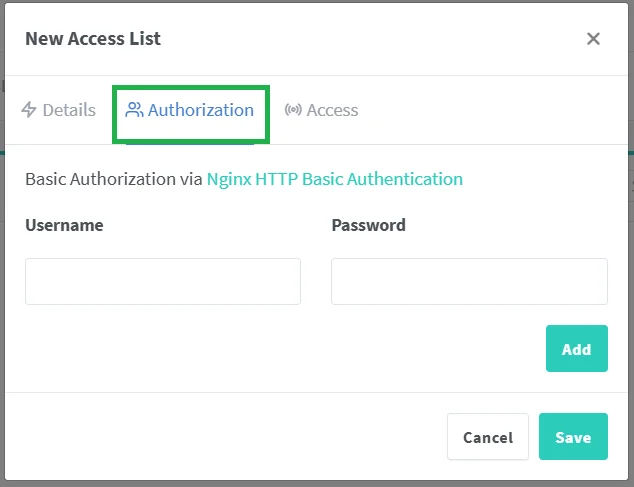Click the Username field label
Screen dimensions: 634x487
click(64, 225)
